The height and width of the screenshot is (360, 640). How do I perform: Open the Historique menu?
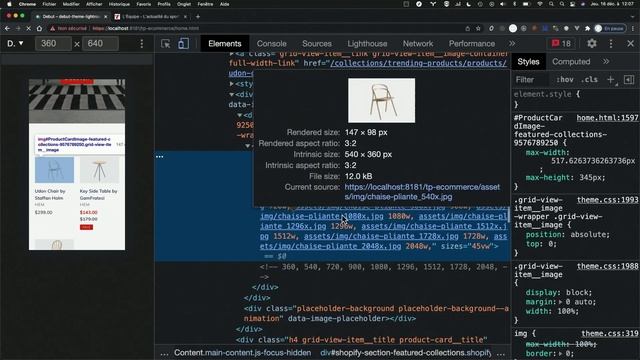pyautogui.click(x=119, y=4)
